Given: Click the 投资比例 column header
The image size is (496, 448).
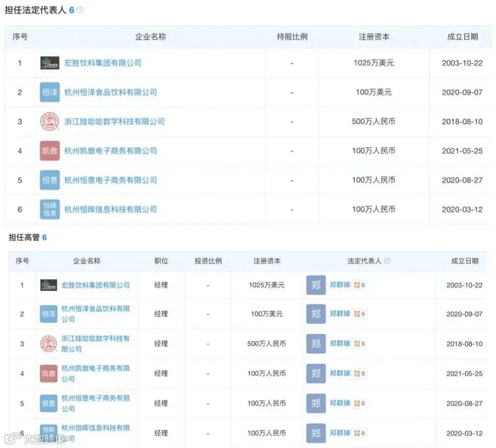Looking at the screenshot, I should coord(208,261).
